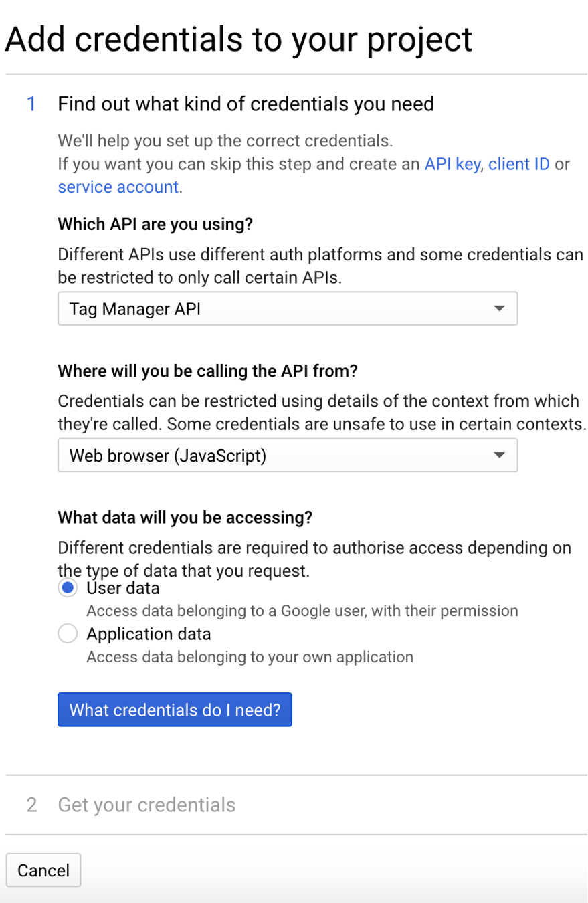Click the Access data belonging to your own application text
This screenshot has height=903, width=588.
tap(250, 656)
